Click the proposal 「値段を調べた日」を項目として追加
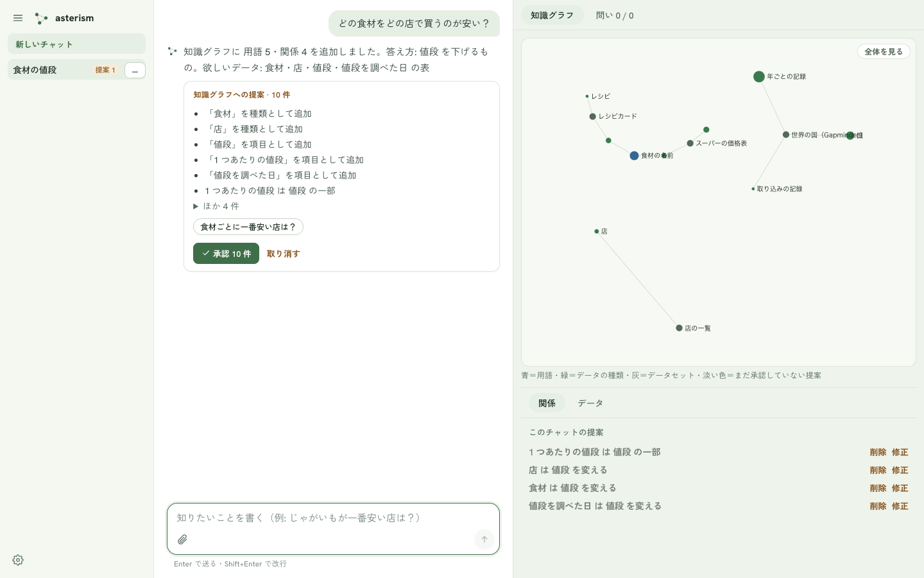The image size is (924, 578). [280, 175]
